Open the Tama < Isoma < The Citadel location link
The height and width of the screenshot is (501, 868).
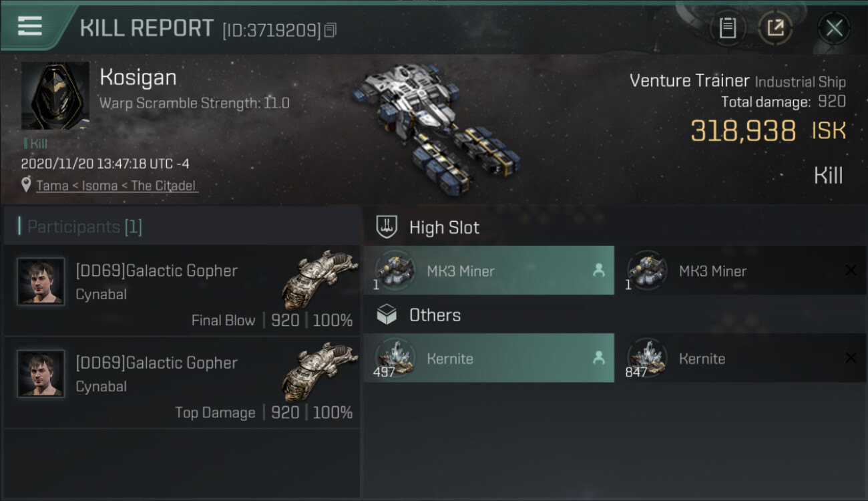coord(117,186)
